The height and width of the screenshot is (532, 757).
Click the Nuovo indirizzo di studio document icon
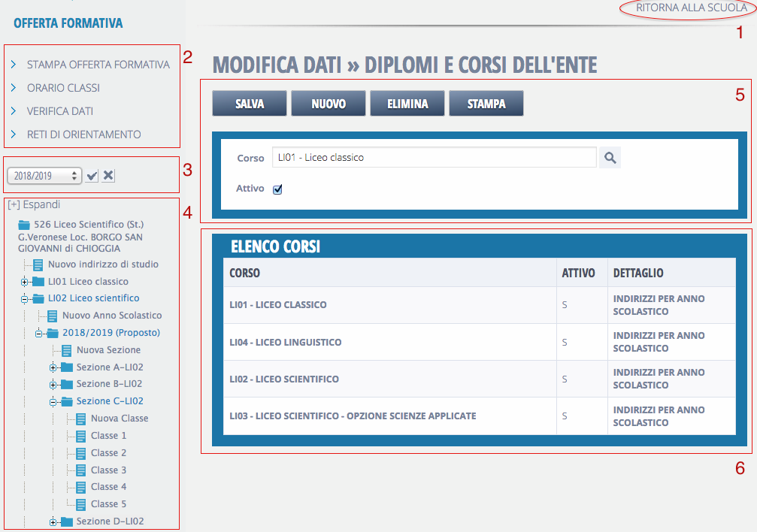[x=38, y=264]
